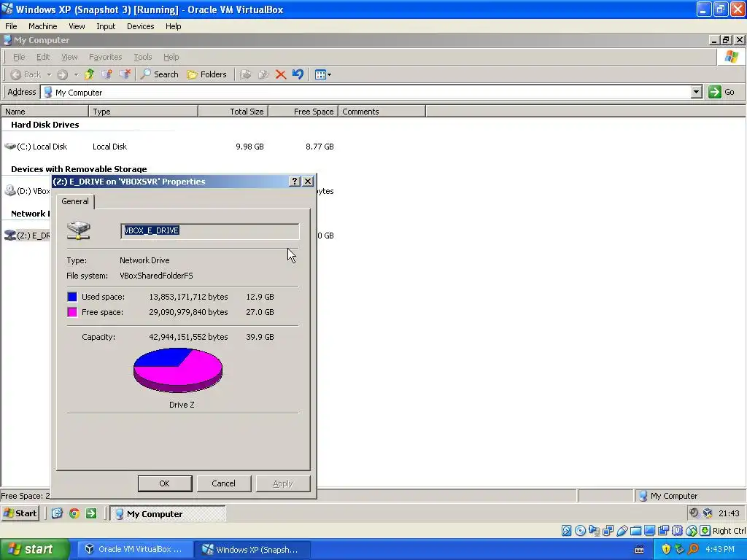Click the VirtualBox shared folders indicator

(x=636, y=531)
